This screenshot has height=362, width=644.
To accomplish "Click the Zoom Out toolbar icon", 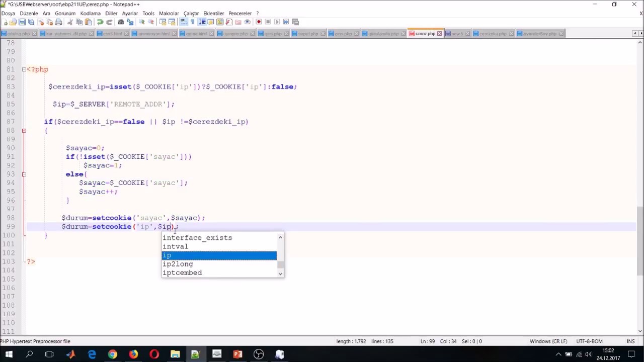I will coord(151,22).
